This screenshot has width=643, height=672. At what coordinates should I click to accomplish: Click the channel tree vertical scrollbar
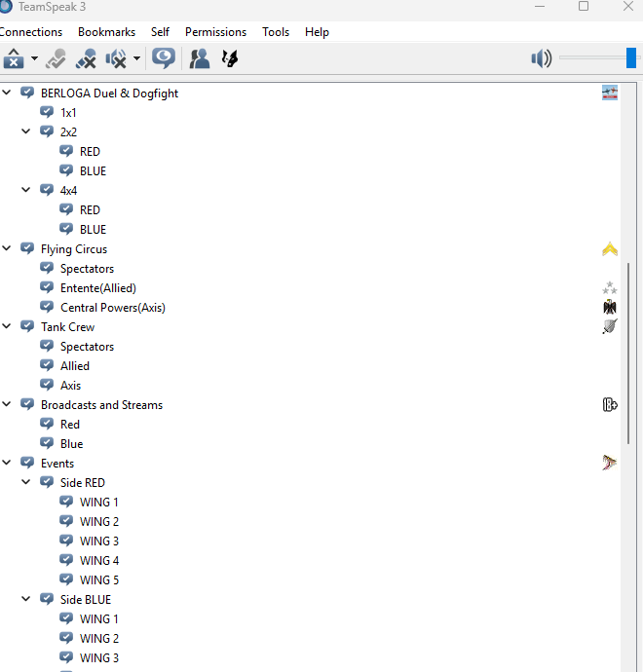click(x=628, y=354)
